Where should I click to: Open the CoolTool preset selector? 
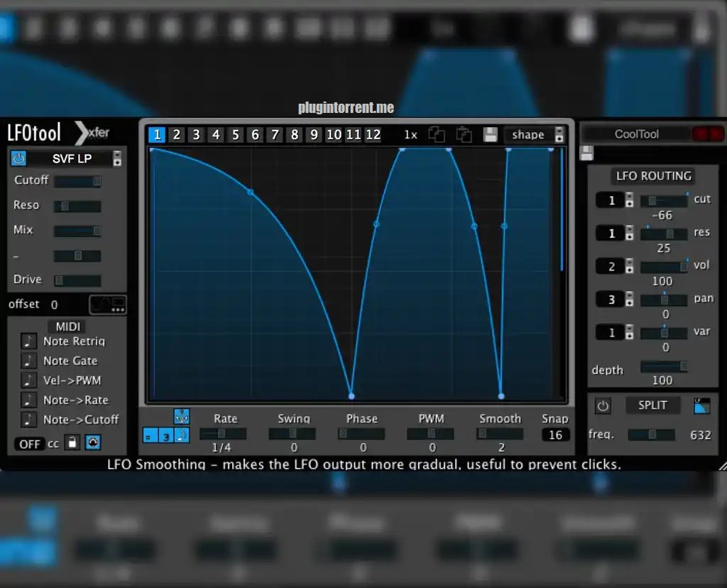tap(636, 134)
